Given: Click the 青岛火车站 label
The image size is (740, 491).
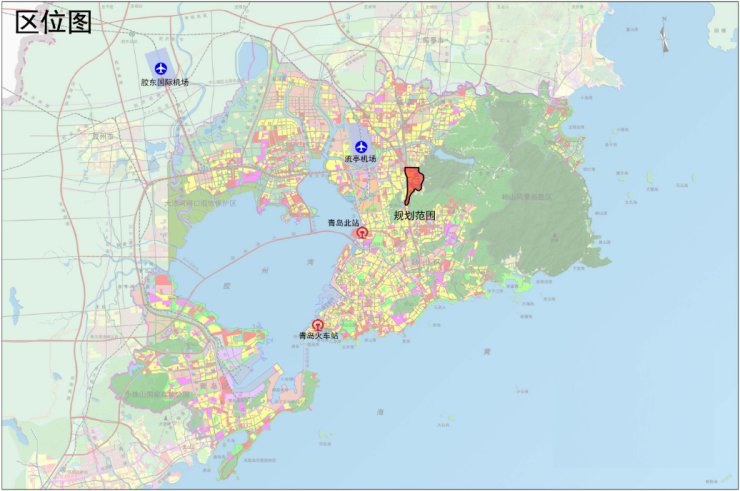Looking at the screenshot, I should click(319, 336).
